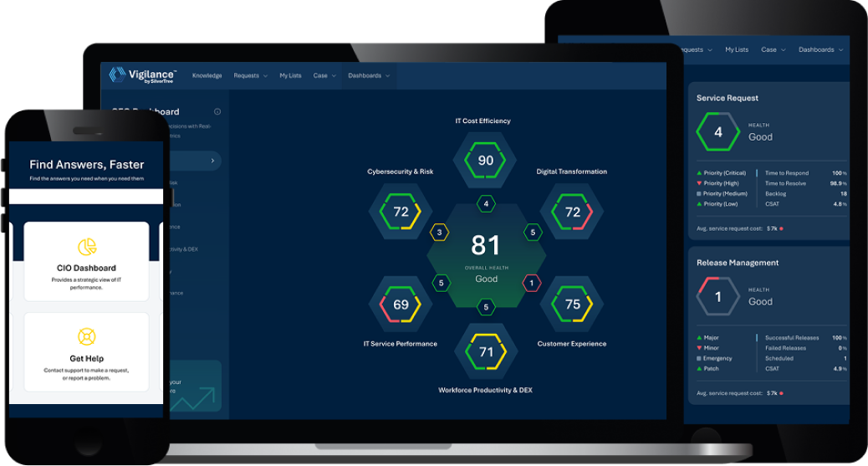
Task: Click the Customer Experience label on laptop
Action: click(x=572, y=344)
